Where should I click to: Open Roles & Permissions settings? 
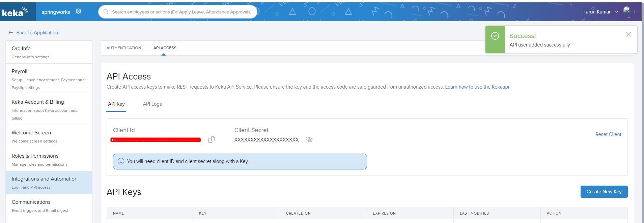[35, 156]
